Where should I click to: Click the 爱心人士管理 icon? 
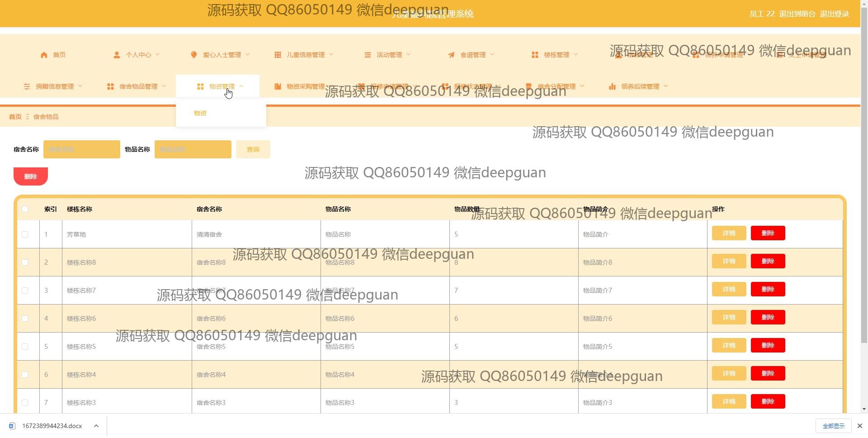coord(194,55)
